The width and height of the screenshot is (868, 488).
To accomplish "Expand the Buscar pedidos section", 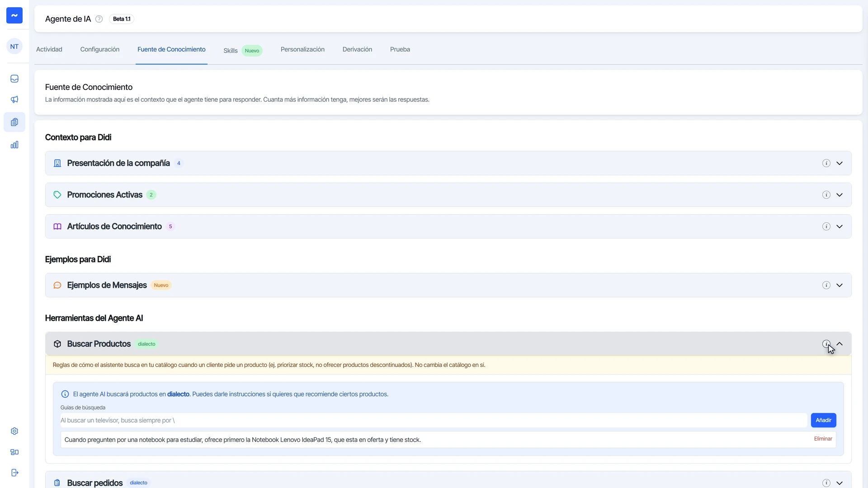I will point(840,483).
